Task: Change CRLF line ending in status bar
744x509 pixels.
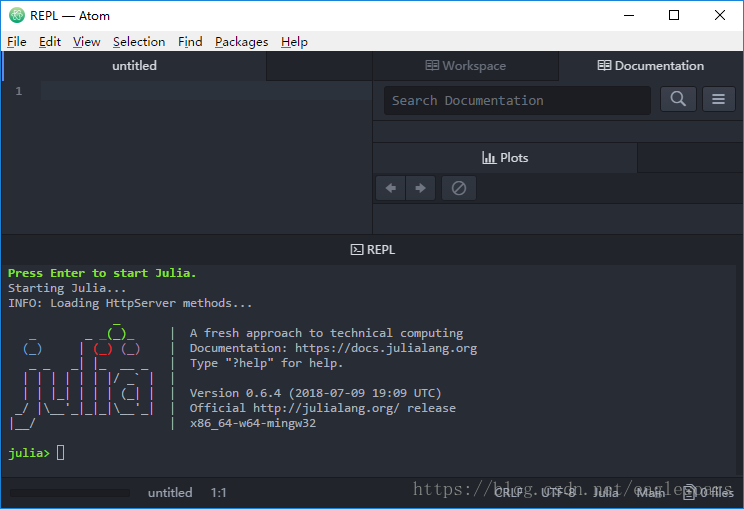Action: 510,493
